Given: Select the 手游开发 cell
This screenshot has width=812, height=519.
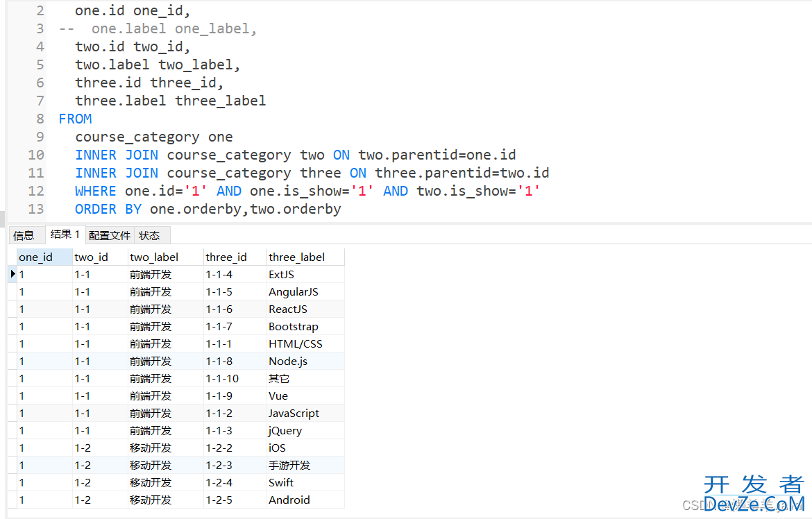Looking at the screenshot, I should click(305, 465).
